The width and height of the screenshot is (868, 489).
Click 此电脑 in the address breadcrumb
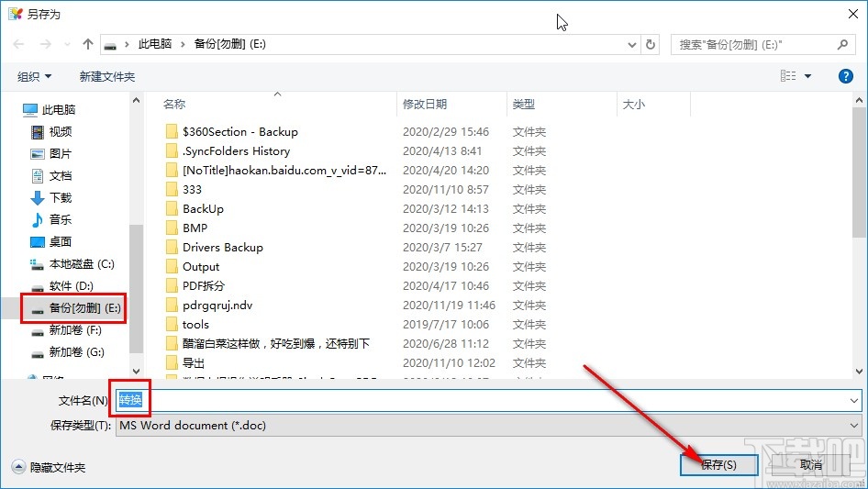click(x=155, y=44)
